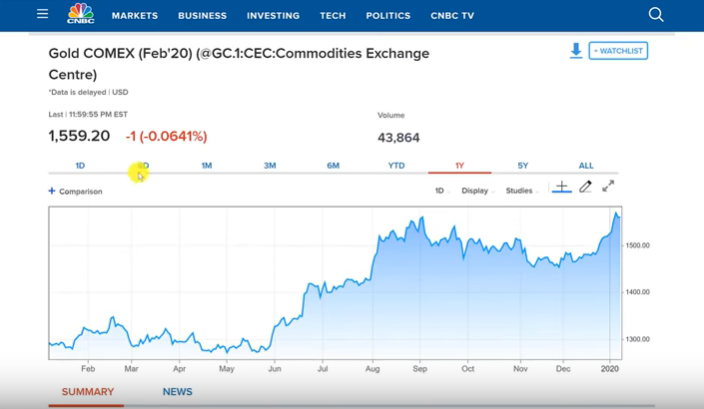Open the Display dropdown

(x=477, y=190)
